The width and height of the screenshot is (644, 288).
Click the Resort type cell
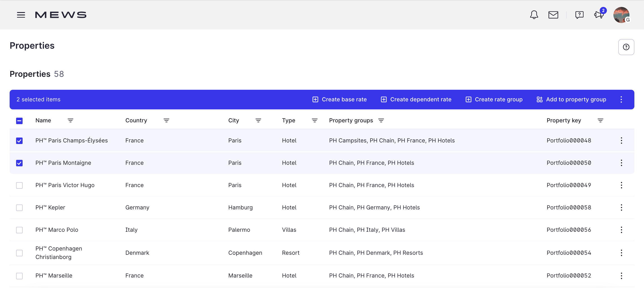(291, 253)
